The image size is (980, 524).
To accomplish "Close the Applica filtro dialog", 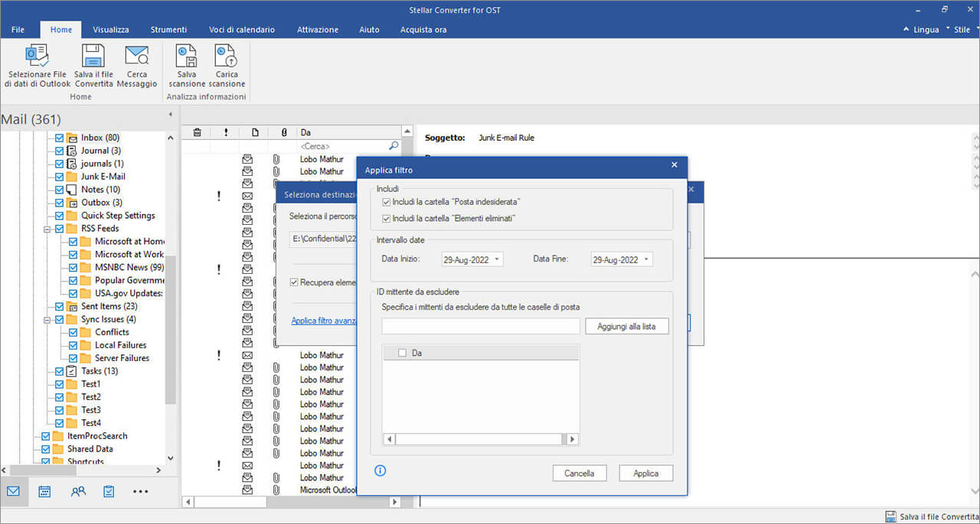I will click(675, 164).
